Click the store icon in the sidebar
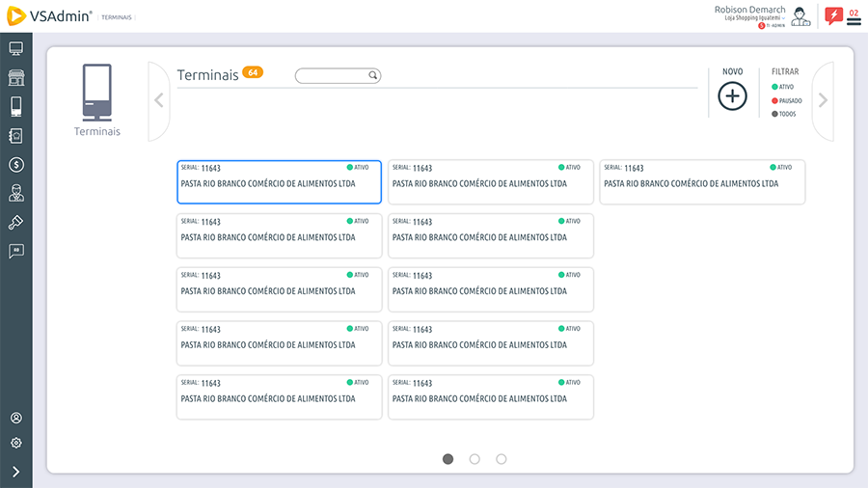The height and width of the screenshot is (488, 868). pos(15,77)
